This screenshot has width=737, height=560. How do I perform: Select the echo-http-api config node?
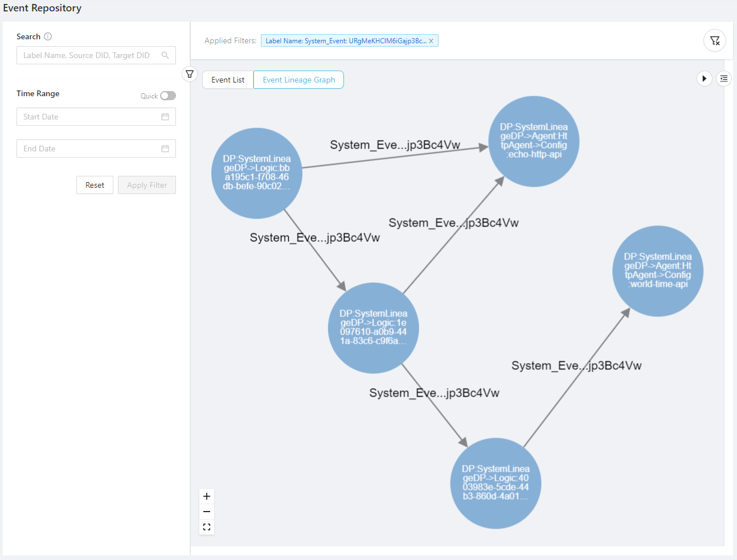(x=534, y=141)
